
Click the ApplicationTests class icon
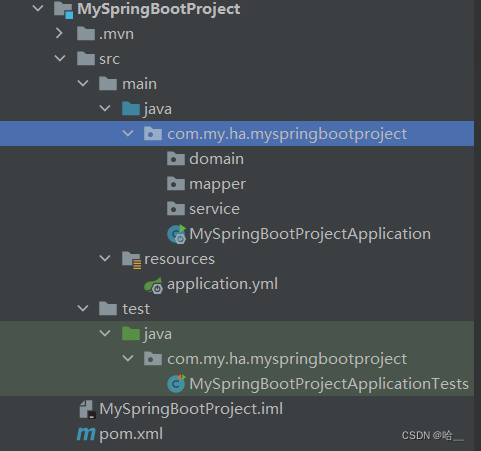(176, 384)
